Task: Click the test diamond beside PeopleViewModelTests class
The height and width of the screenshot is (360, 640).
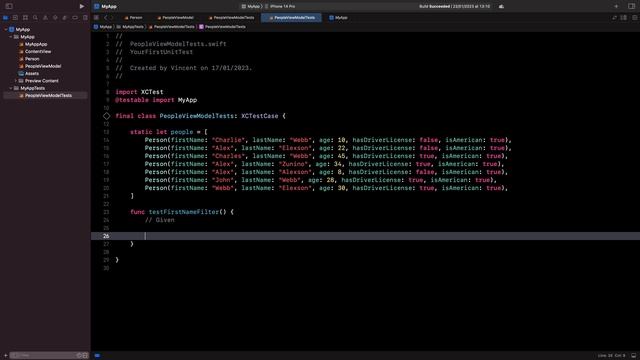Action: (x=107, y=116)
